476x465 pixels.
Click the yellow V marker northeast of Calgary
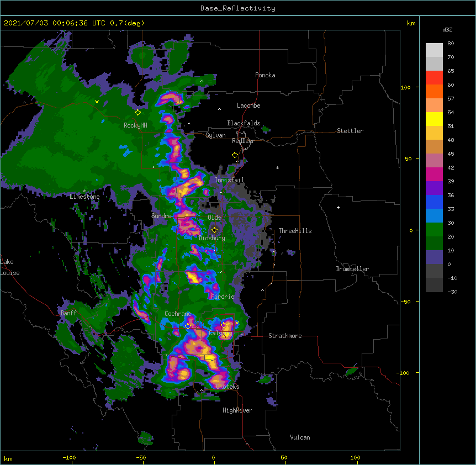pyautogui.click(x=237, y=323)
